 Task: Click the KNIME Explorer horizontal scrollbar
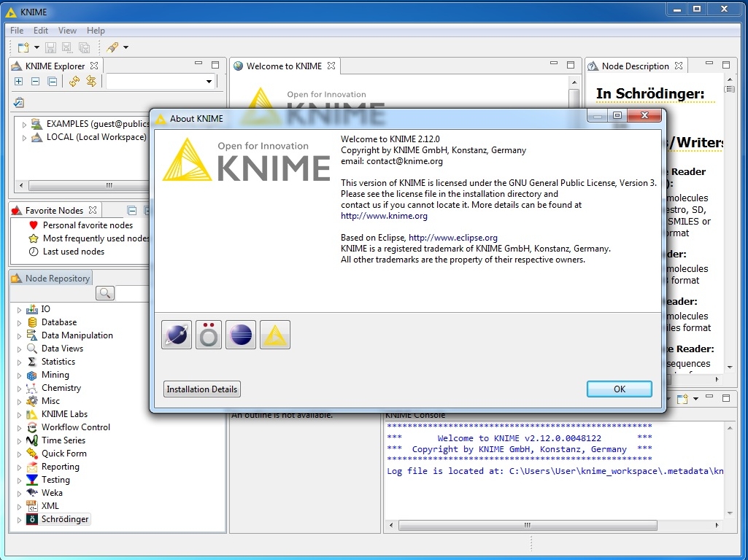click(90, 185)
